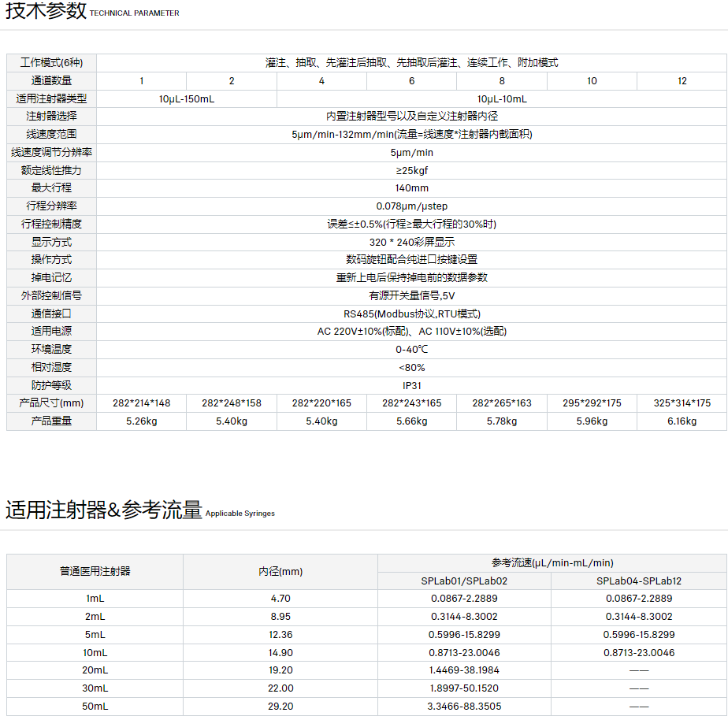Screen dimensions: 728x716
Task: Click the 适用注射器&参考流量 section heading
Action: coord(104,510)
